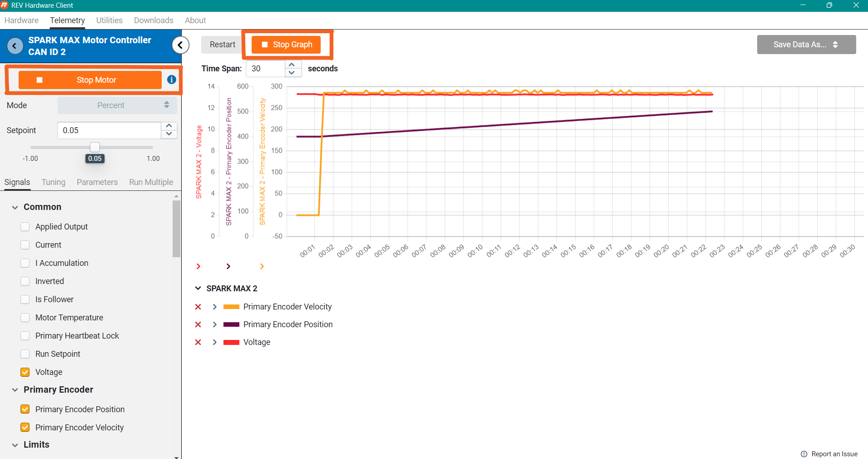Enable the Applied Output checkbox
The height and width of the screenshot is (459, 868).
25,227
